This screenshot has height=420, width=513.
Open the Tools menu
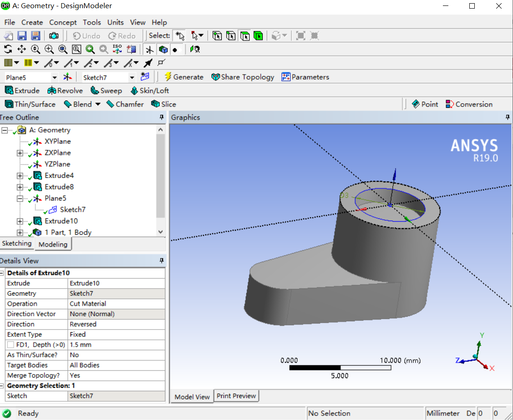point(91,22)
